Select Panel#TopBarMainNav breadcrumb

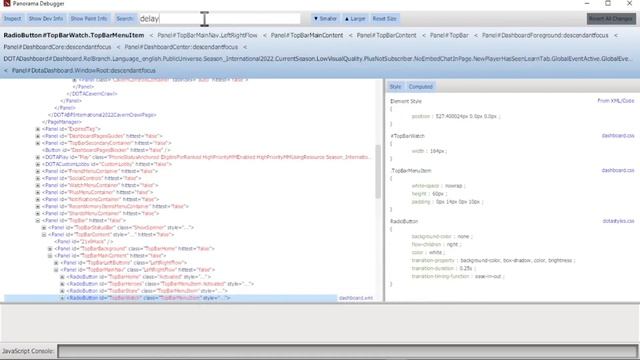click(x=207, y=36)
